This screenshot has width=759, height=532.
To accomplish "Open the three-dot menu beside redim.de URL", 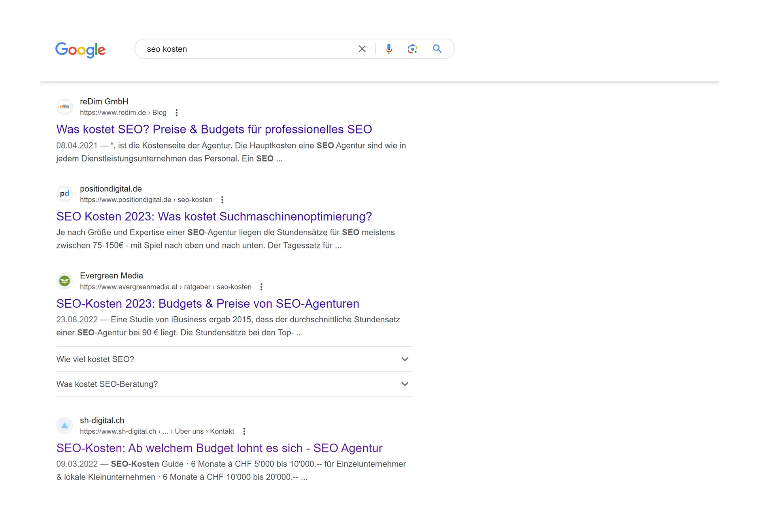I will 177,113.
